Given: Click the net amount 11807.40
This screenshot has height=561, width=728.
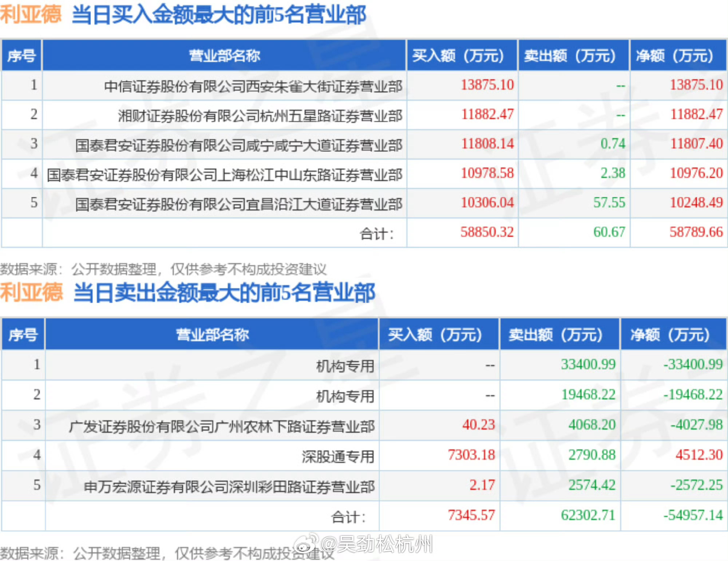Looking at the screenshot, I should (x=696, y=143).
